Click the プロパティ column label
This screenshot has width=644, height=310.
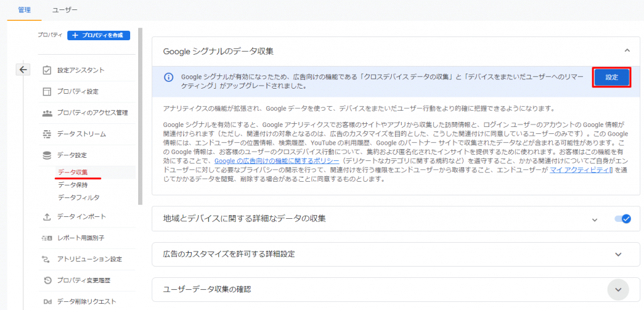pos(50,35)
